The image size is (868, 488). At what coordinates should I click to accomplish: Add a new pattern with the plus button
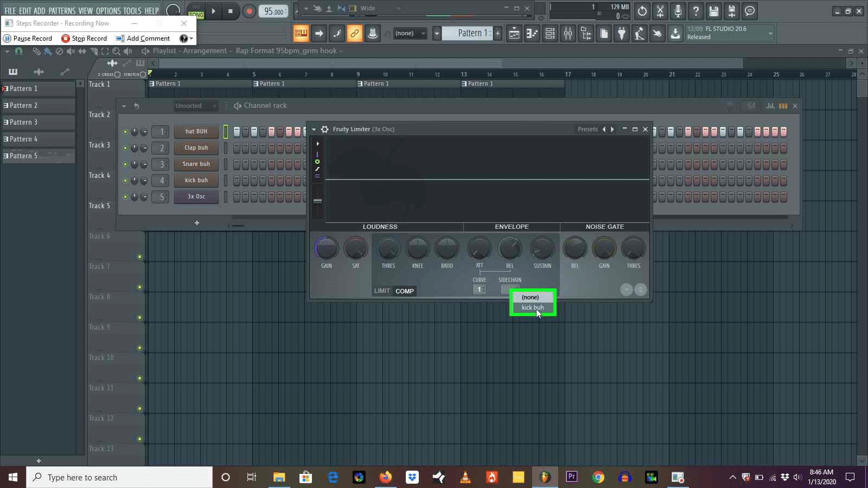click(x=497, y=33)
